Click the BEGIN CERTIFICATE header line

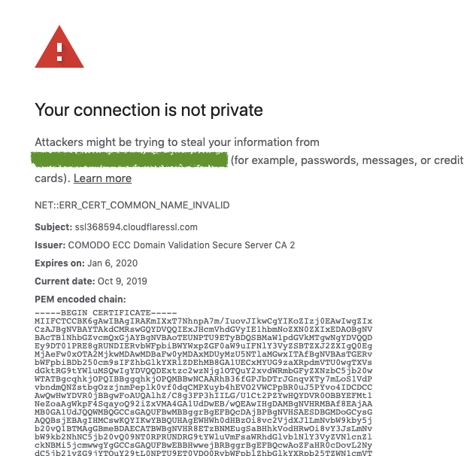[105, 312]
